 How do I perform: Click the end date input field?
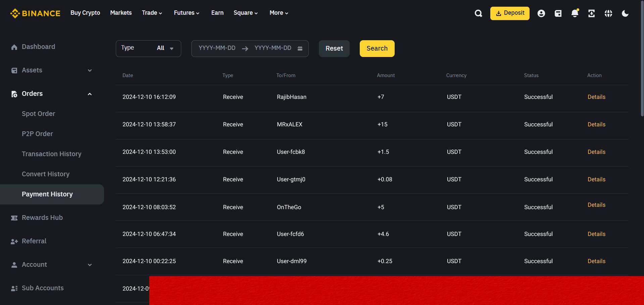click(273, 48)
